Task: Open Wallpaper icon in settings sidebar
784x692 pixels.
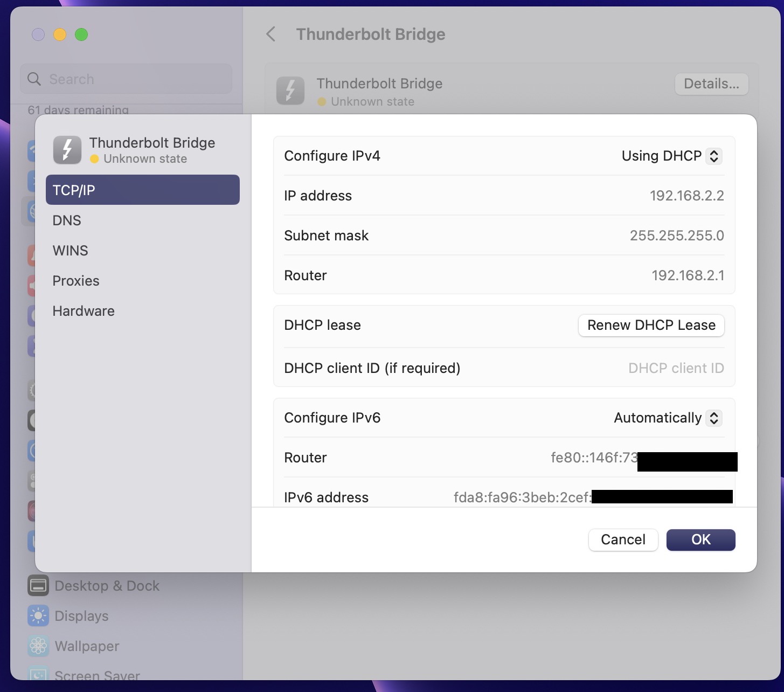Action: point(38,646)
